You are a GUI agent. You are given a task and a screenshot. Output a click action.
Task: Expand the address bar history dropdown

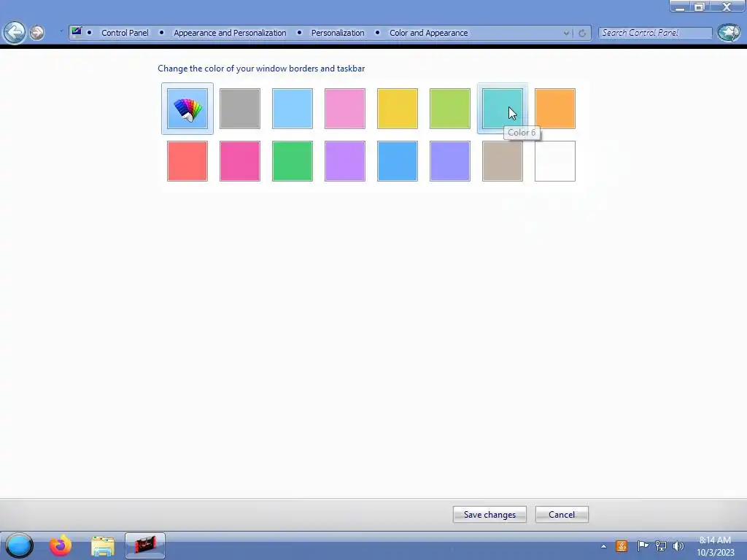tap(566, 33)
